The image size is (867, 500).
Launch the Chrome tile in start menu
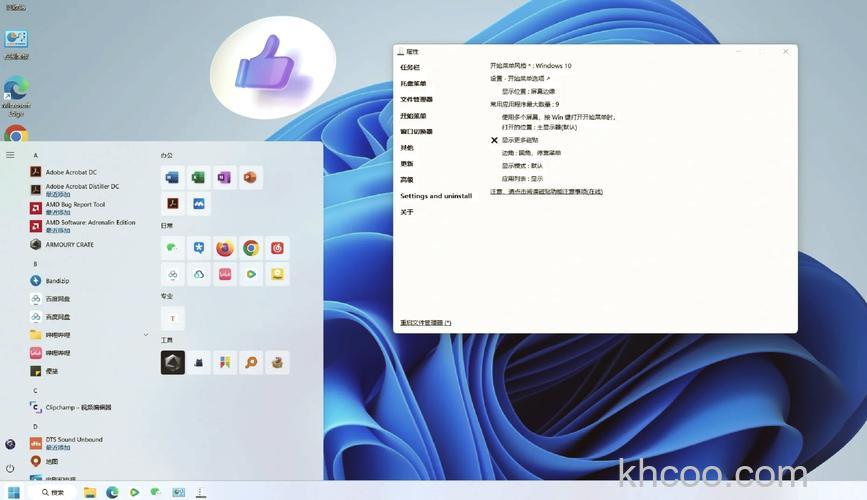(x=250, y=248)
